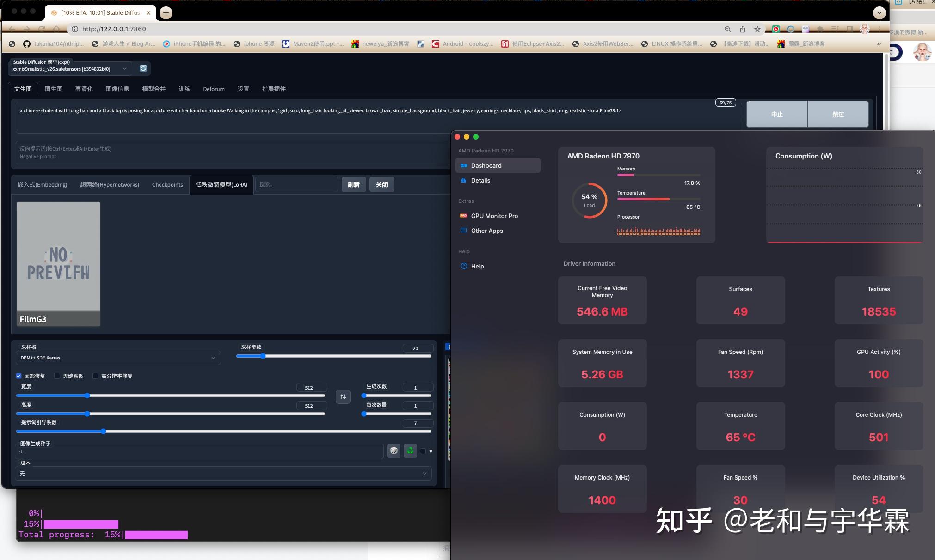
Task: Switch to the Checkpoints tab
Action: [167, 184]
